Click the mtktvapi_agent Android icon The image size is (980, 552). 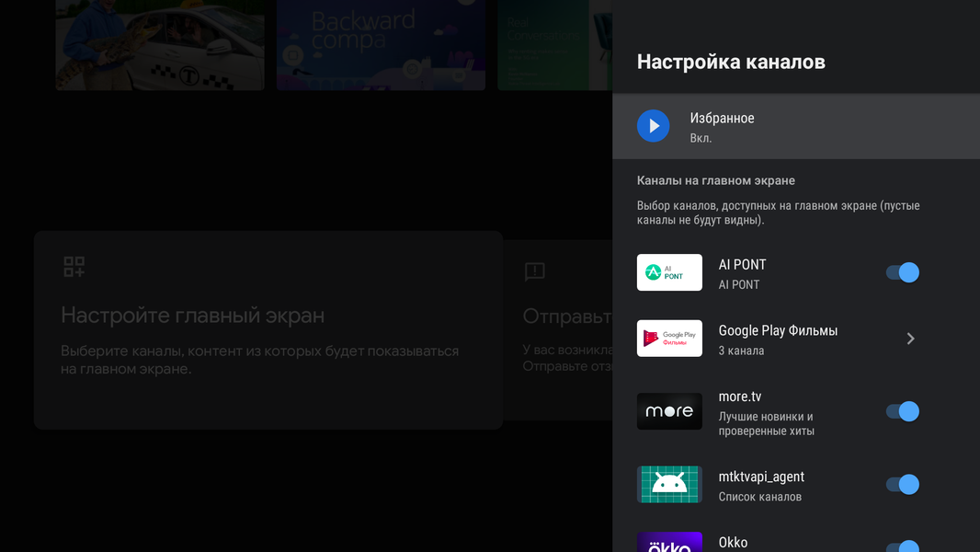[669, 485]
